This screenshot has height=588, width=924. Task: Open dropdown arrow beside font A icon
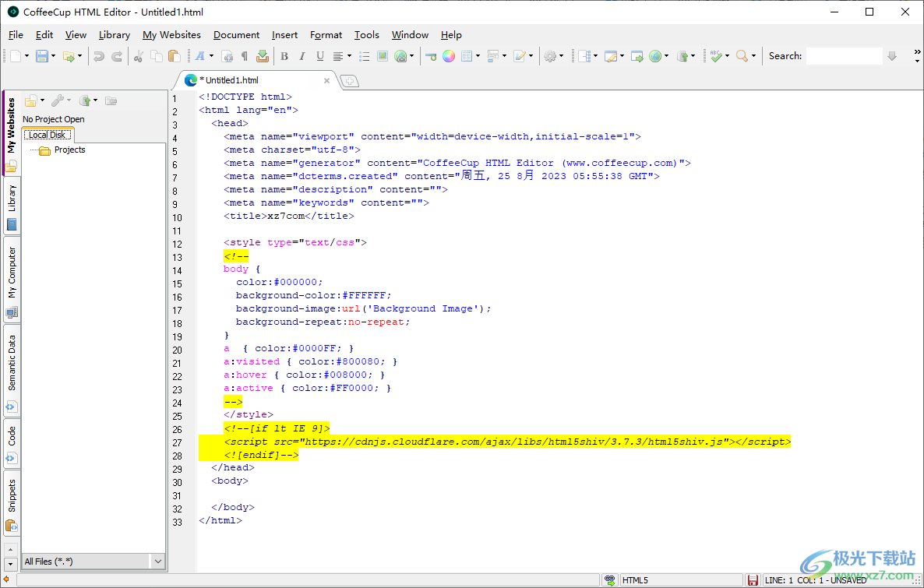212,56
